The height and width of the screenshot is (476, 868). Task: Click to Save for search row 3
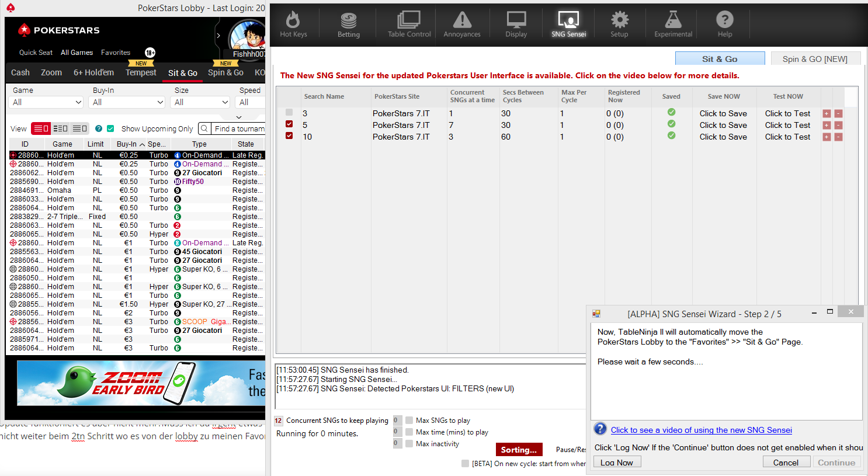point(723,113)
